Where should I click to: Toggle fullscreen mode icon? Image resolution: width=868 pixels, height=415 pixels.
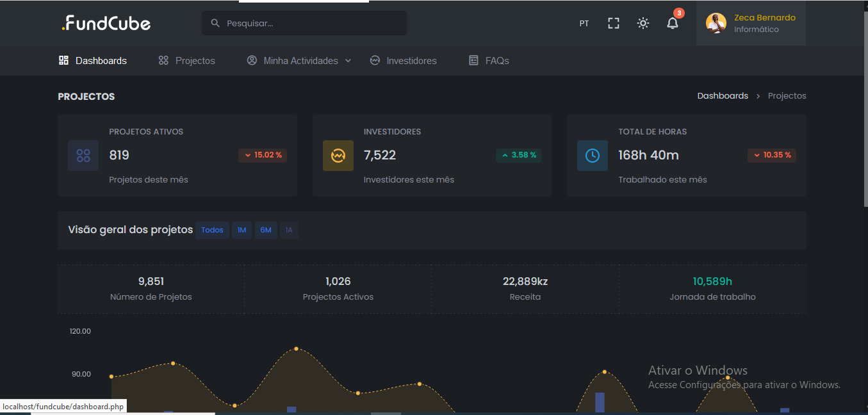613,23
